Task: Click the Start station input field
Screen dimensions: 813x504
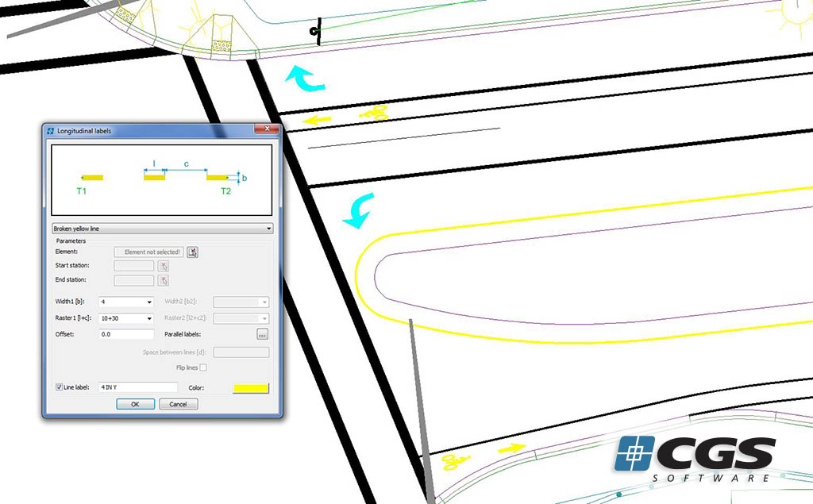Action: pyautogui.click(x=133, y=266)
